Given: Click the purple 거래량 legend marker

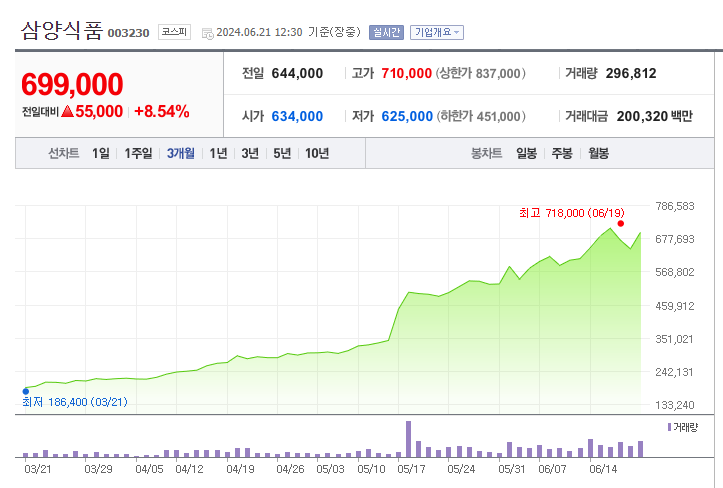Looking at the screenshot, I should (x=669, y=427).
